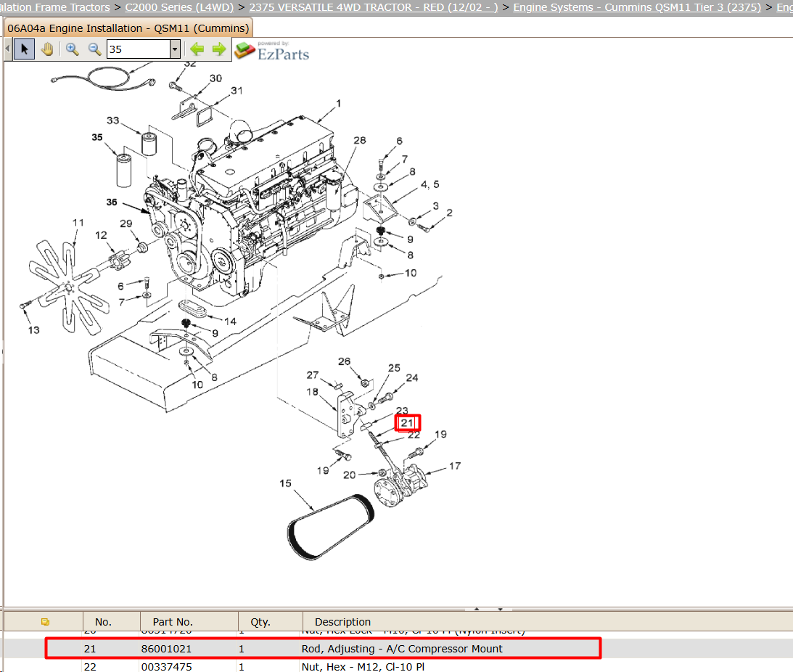
Task: Click callout 31 on the diagram
Action: [x=237, y=91]
